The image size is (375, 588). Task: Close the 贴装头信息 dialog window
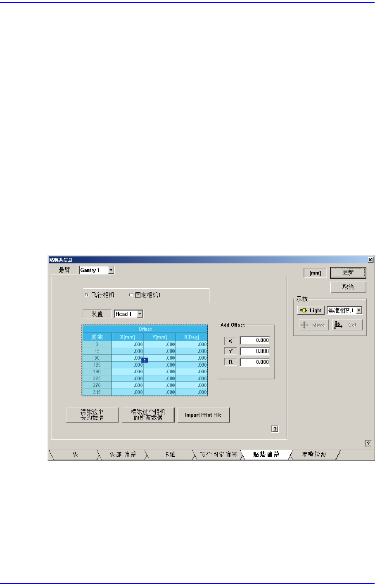370,260
